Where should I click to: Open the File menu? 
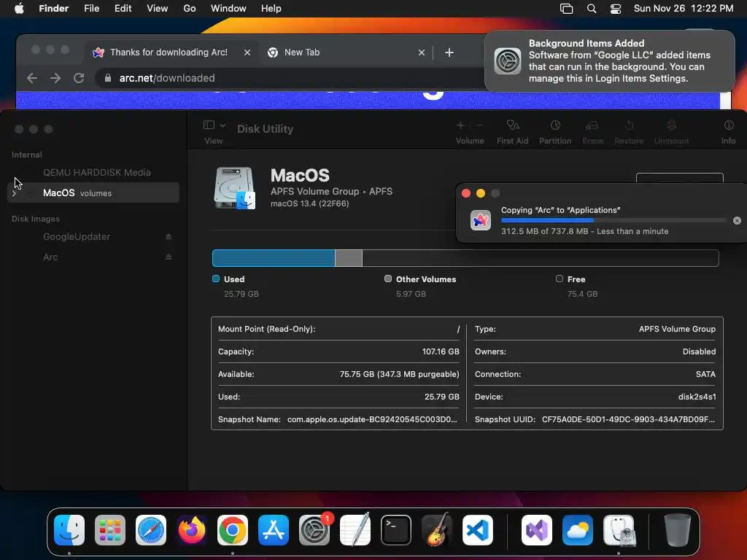(x=91, y=9)
